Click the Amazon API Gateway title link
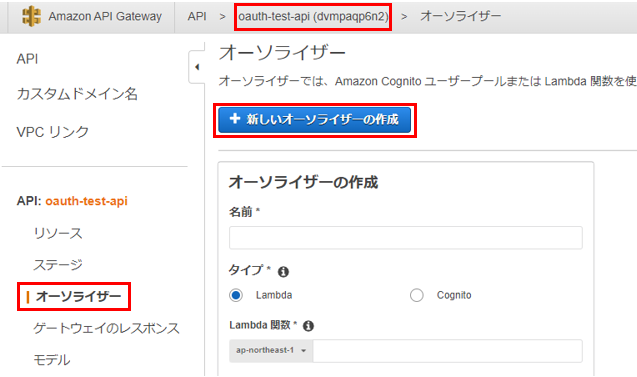This screenshot has width=637, height=377. 105,16
